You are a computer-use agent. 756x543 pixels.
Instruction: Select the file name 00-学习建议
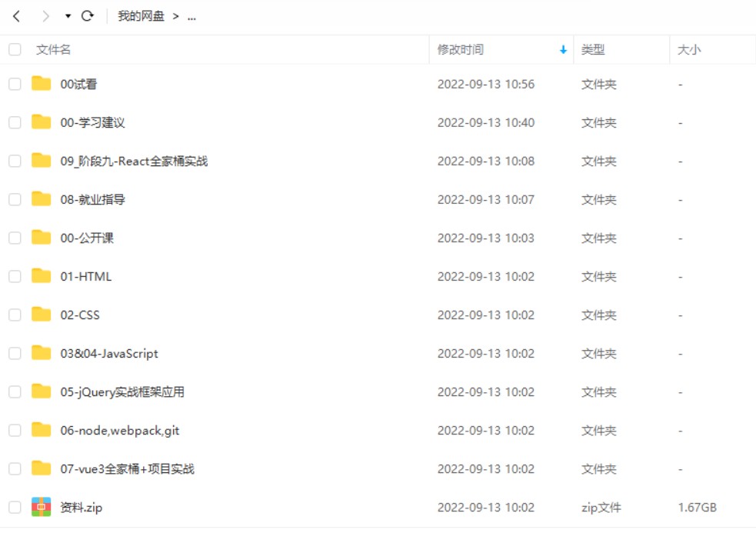pyautogui.click(x=92, y=123)
